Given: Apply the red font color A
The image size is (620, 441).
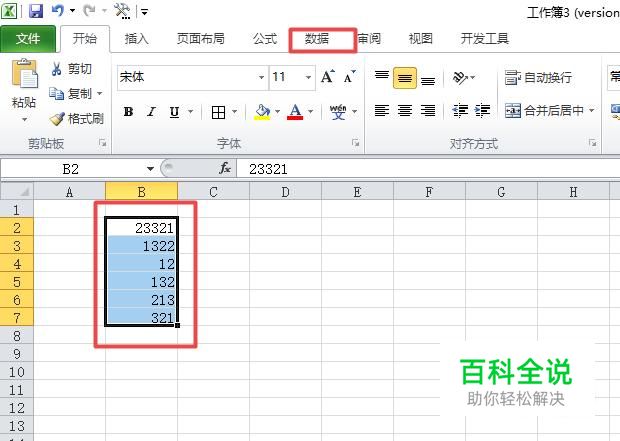Looking at the screenshot, I should [x=295, y=112].
